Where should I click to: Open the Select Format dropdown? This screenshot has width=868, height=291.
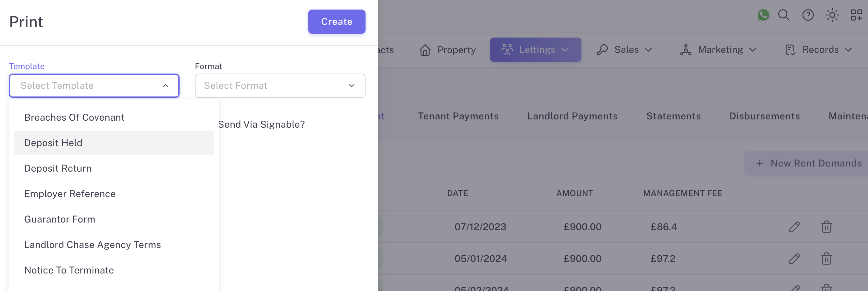pyautogui.click(x=280, y=86)
